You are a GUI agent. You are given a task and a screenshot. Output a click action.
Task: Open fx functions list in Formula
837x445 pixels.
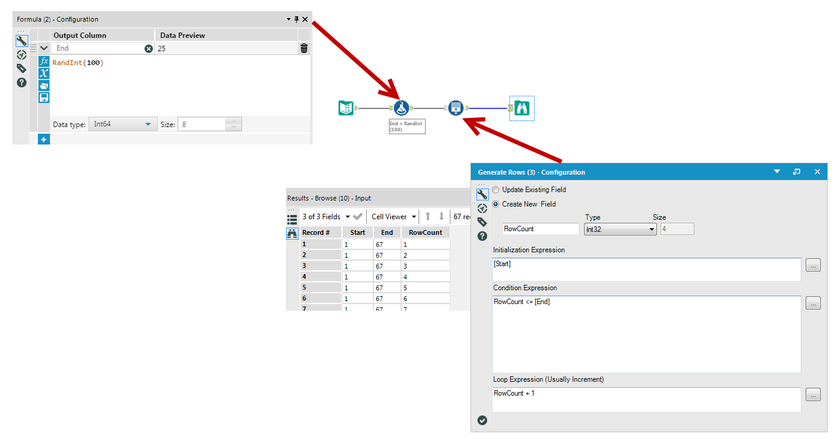click(x=44, y=61)
